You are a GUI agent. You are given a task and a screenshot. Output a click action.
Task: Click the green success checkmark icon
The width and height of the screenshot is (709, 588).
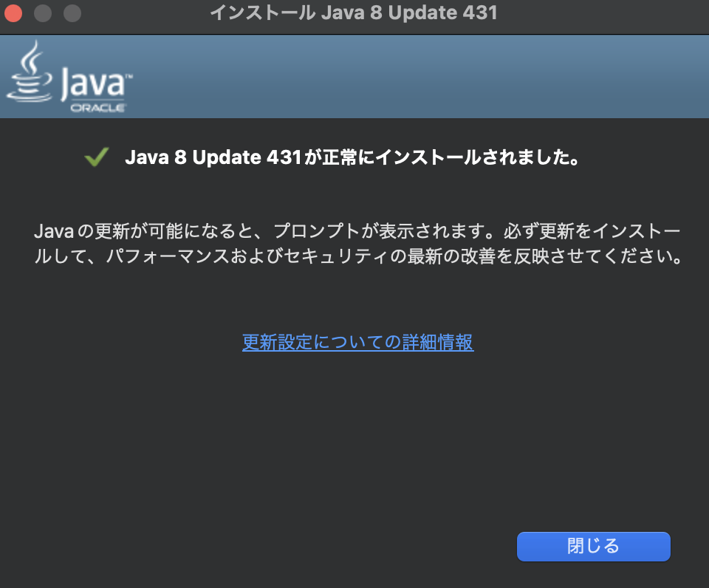coord(96,157)
